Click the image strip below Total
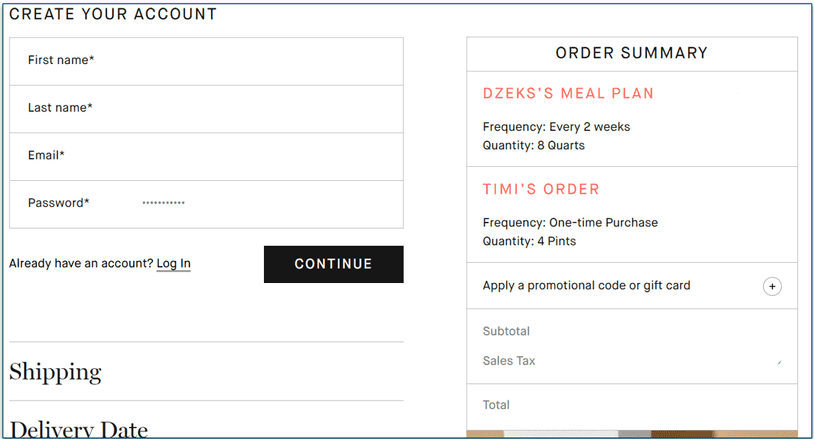This screenshot has height=439, width=814. pos(631,434)
